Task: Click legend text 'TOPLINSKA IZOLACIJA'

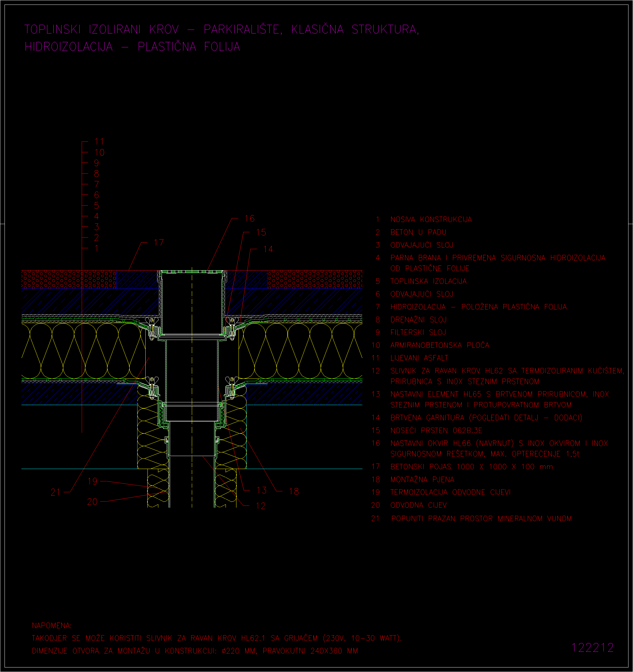Action: coord(428,281)
